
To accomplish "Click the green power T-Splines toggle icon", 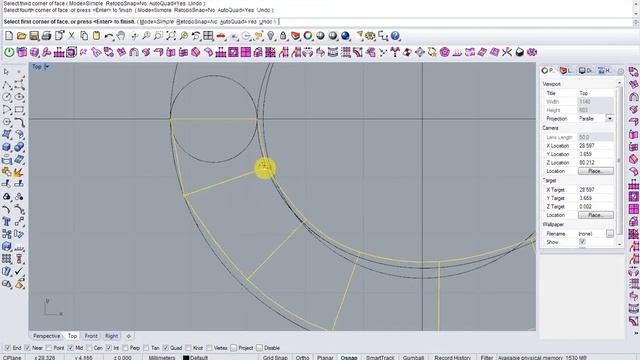I will pos(9,52).
